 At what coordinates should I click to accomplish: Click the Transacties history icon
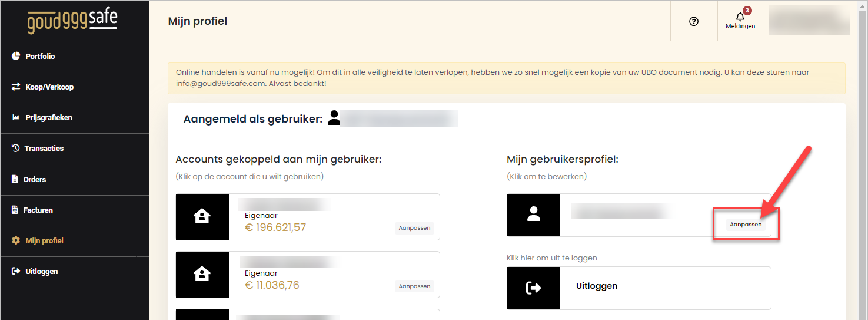16,148
